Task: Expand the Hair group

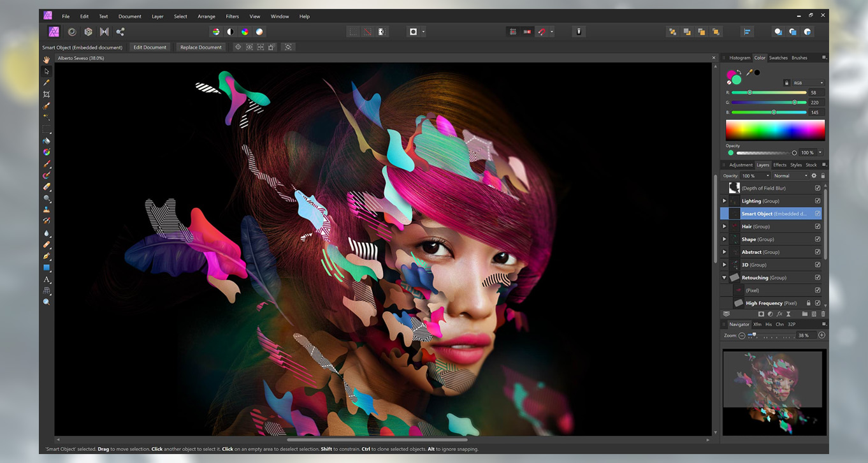Action: (x=724, y=226)
